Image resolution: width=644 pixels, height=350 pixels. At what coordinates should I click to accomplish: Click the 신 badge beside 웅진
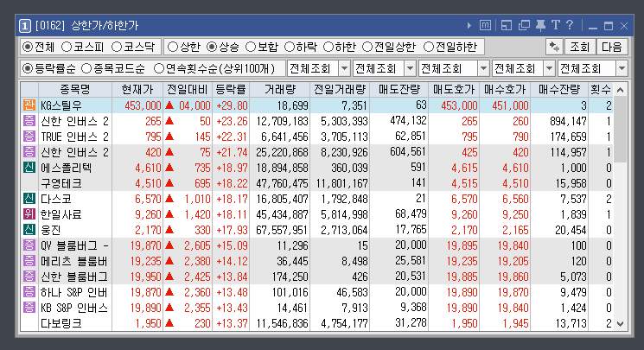29,230
